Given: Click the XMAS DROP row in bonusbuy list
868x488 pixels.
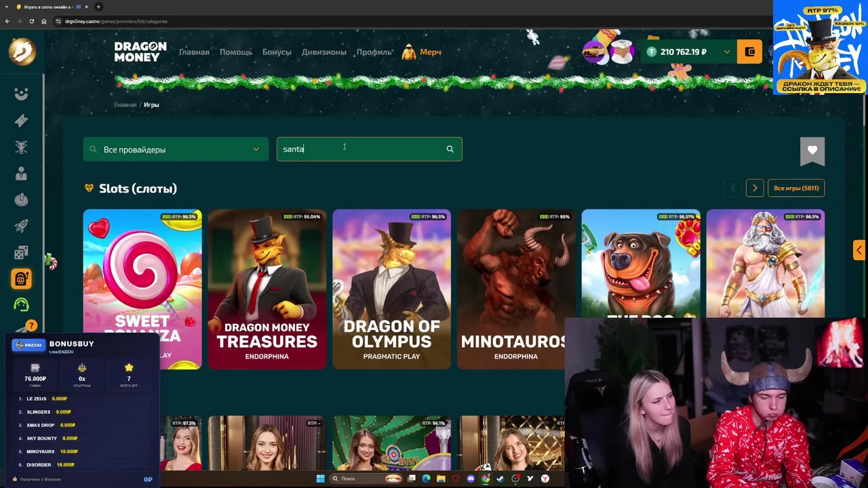Looking at the screenshot, I should [x=81, y=425].
